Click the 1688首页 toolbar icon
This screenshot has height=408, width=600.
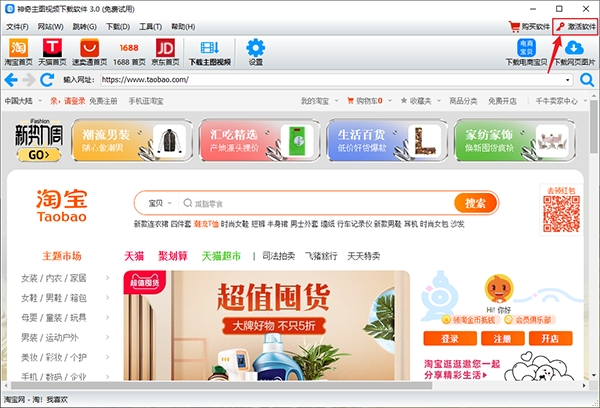[x=129, y=51]
